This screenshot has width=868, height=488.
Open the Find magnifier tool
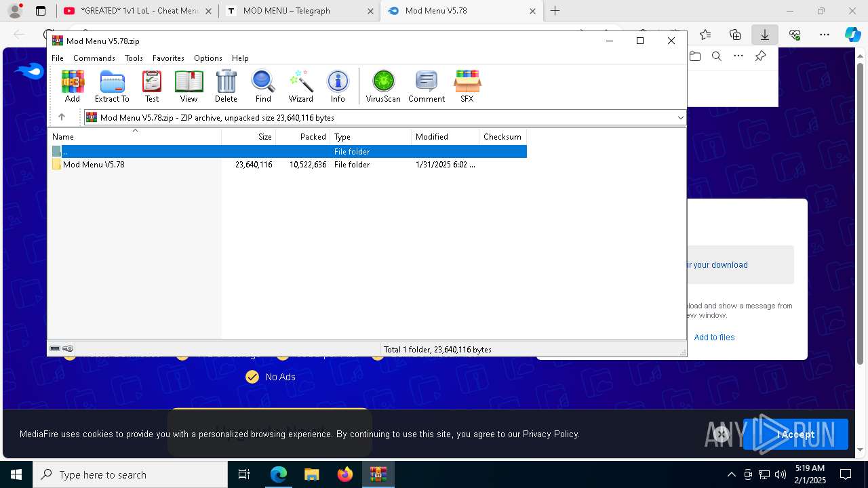tap(263, 86)
